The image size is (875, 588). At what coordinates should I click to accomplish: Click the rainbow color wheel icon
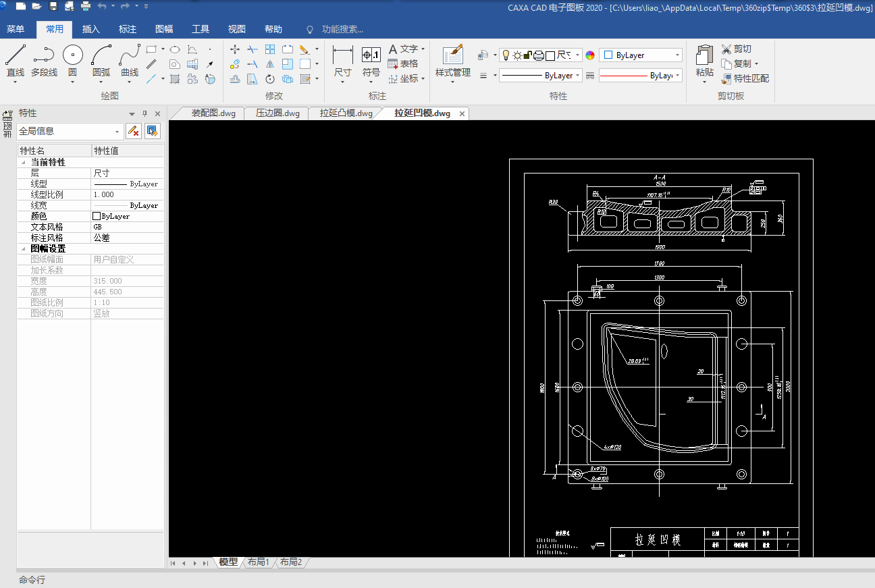click(x=590, y=55)
